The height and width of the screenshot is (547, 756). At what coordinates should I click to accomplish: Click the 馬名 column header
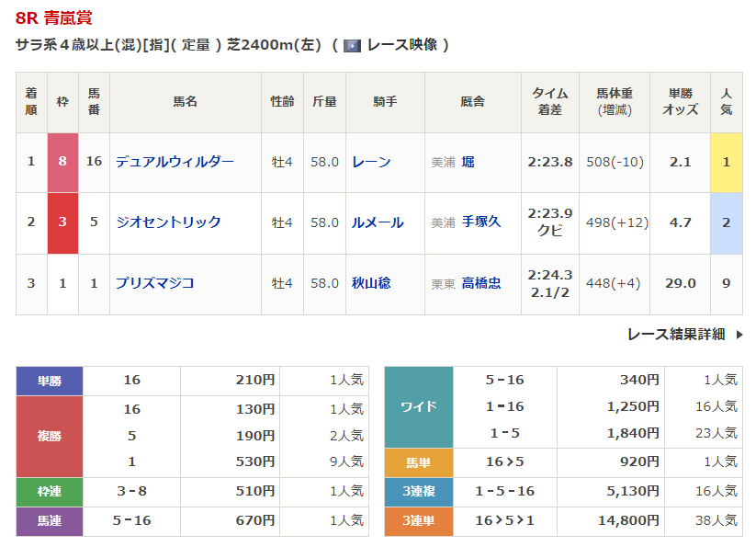pyautogui.click(x=185, y=102)
